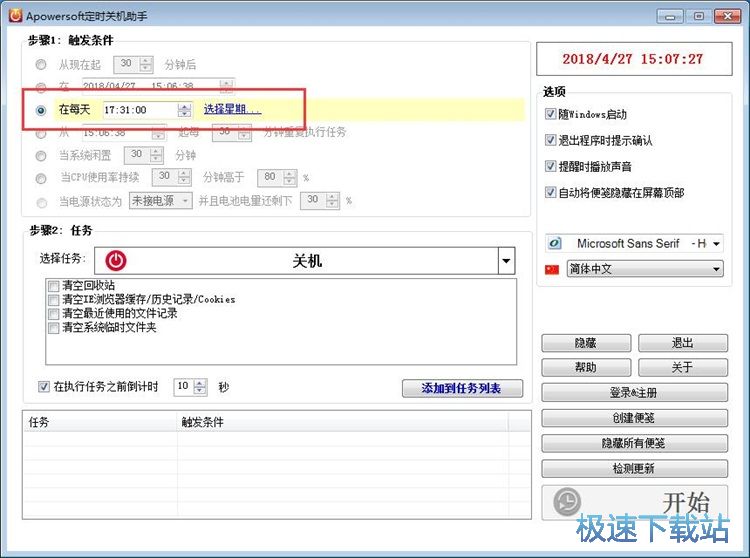
Task: Click the 退出 button
Action: 683,343
